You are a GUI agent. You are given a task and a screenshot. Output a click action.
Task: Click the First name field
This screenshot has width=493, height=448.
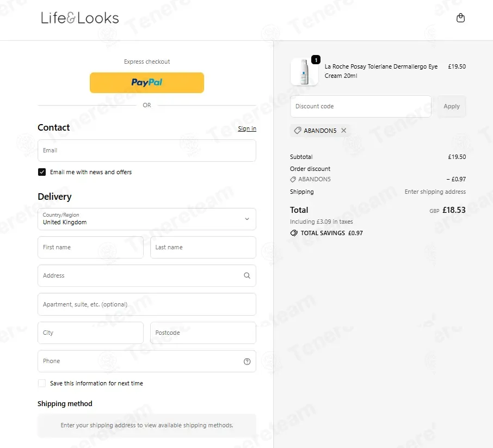(x=90, y=247)
